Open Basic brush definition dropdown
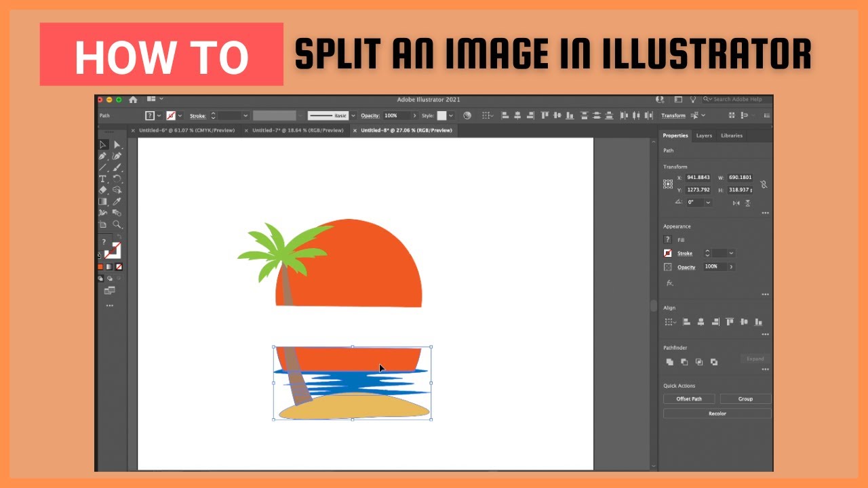Screen dimensions: 868x488 point(353,116)
